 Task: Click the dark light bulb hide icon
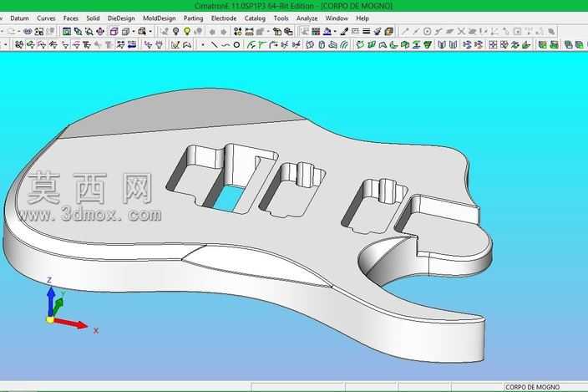175,32
